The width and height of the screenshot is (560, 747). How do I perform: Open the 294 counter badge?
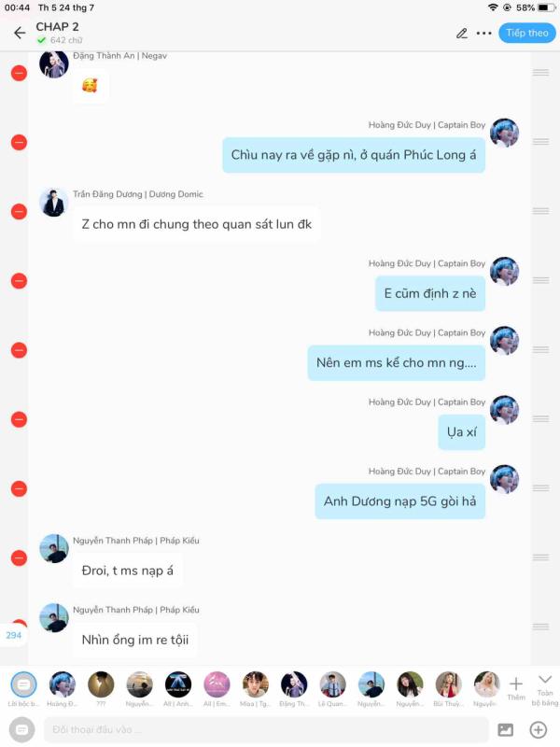coord(13,635)
